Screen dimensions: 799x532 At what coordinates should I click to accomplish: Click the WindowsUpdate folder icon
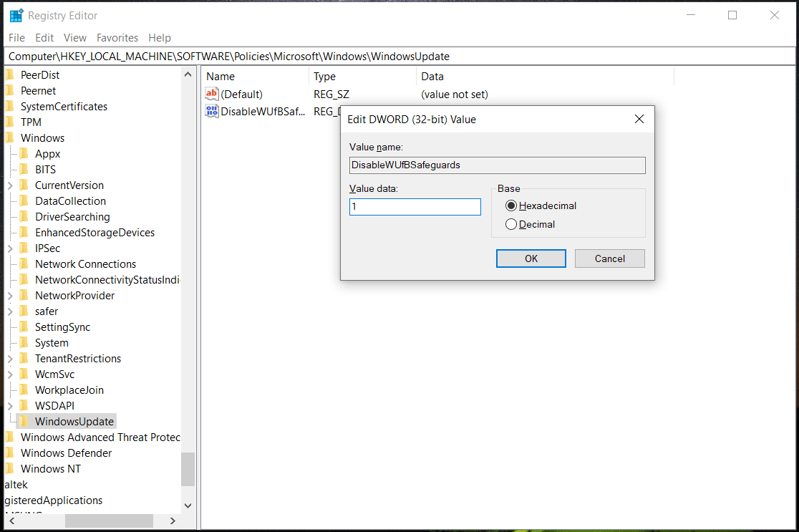click(24, 422)
